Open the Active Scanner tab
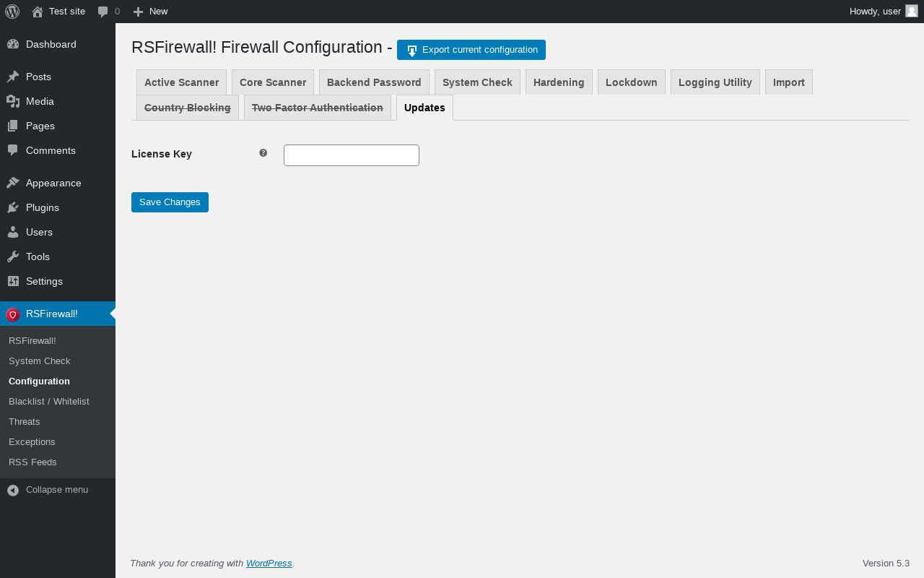Viewport: 924px width, 578px height. (181, 82)
